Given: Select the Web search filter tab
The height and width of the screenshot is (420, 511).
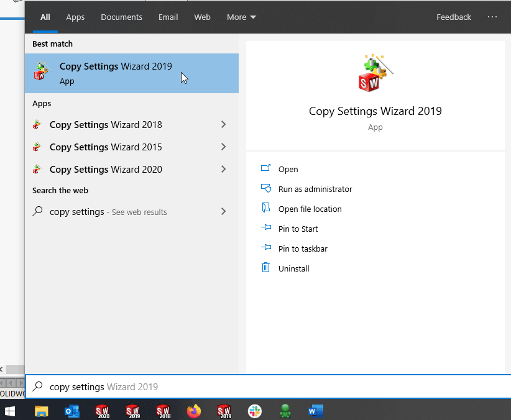Looking at the screenshot, I should tap(203, 17).
